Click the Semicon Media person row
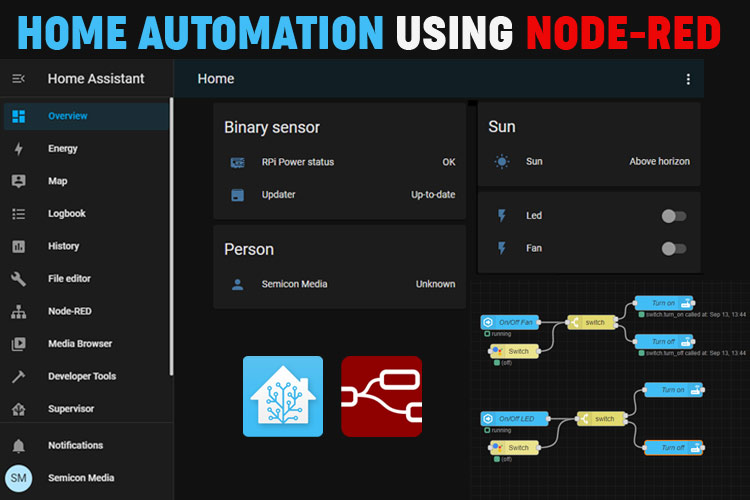 tap(340, 284)
